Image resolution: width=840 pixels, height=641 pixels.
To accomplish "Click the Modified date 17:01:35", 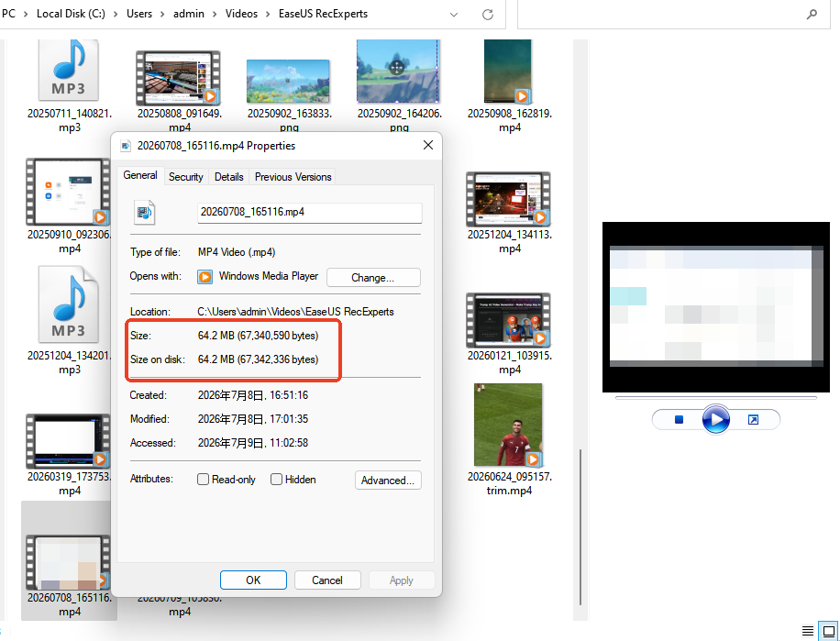I will tap(253, 419).
